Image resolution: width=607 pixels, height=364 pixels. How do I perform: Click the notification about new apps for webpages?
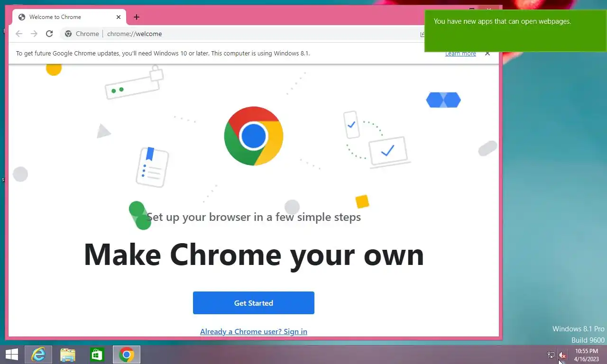pos(515,31)
